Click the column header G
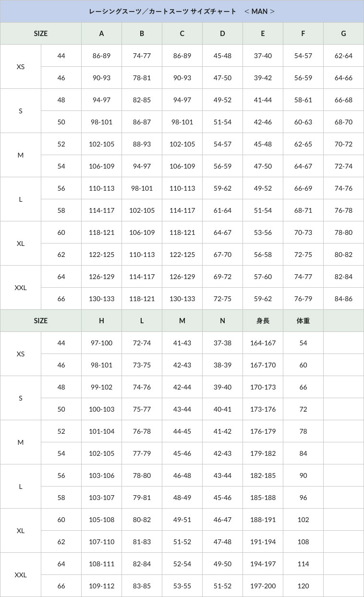 pos(343,33)
